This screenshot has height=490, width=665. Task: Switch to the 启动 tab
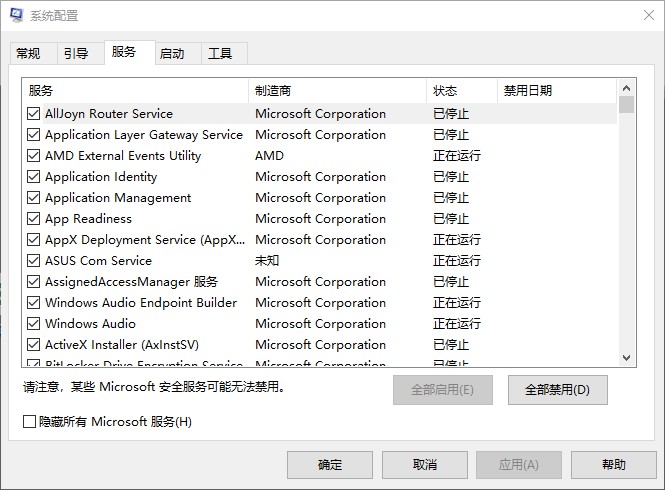(172, 54)
